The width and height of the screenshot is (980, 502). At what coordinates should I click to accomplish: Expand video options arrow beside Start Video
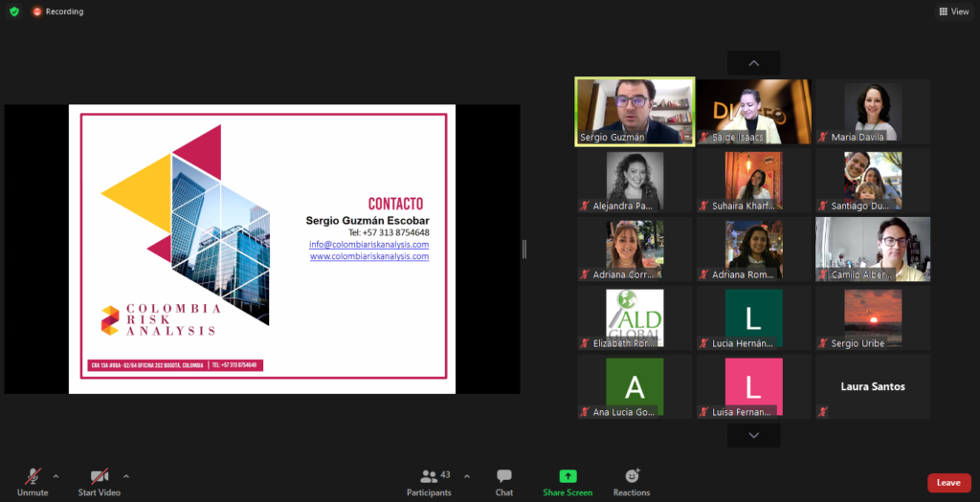click(125, 475)
